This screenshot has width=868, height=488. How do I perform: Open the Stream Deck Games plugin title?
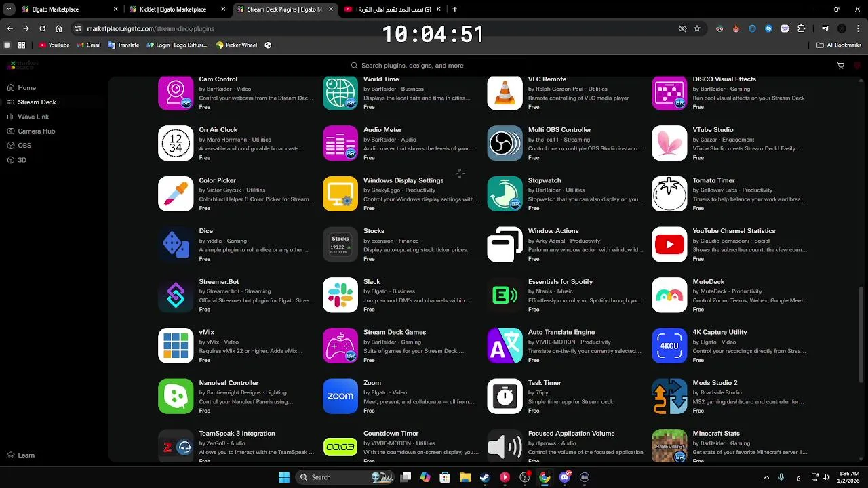pyautogui.click(x=395, y=332)
